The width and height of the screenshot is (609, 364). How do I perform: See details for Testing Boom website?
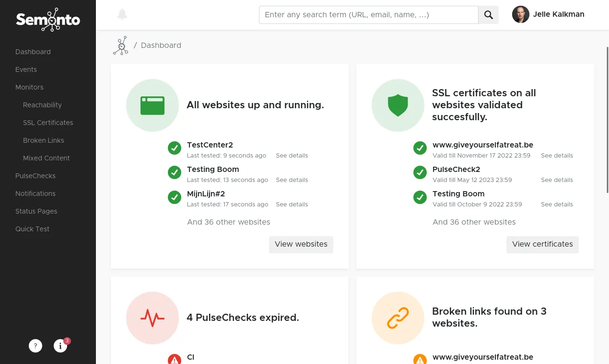pos(292,180)
